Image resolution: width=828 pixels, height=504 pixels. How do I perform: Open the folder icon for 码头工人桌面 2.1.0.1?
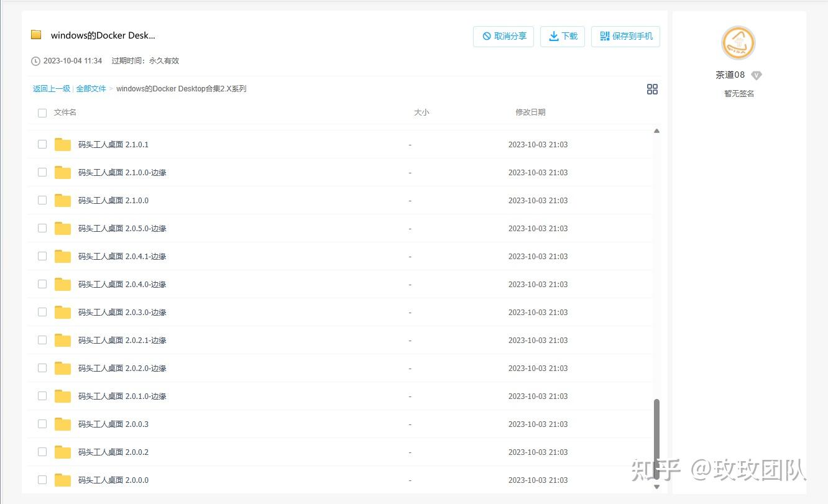pyautogui.click(x=62, y=144)
